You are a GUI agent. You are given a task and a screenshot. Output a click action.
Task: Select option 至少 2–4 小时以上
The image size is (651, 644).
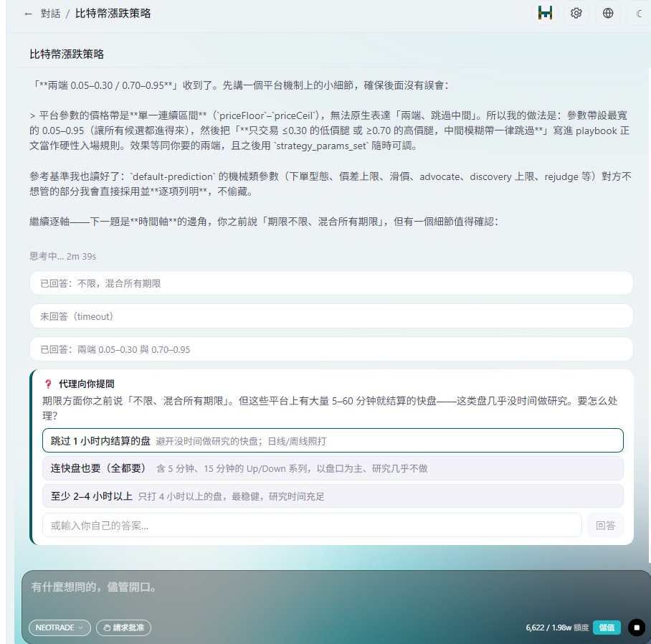coord(333,496)
